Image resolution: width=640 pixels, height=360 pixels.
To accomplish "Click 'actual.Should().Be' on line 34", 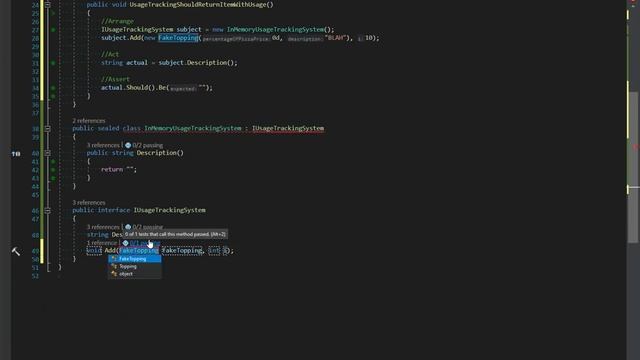I will click(x=133, y=88).
